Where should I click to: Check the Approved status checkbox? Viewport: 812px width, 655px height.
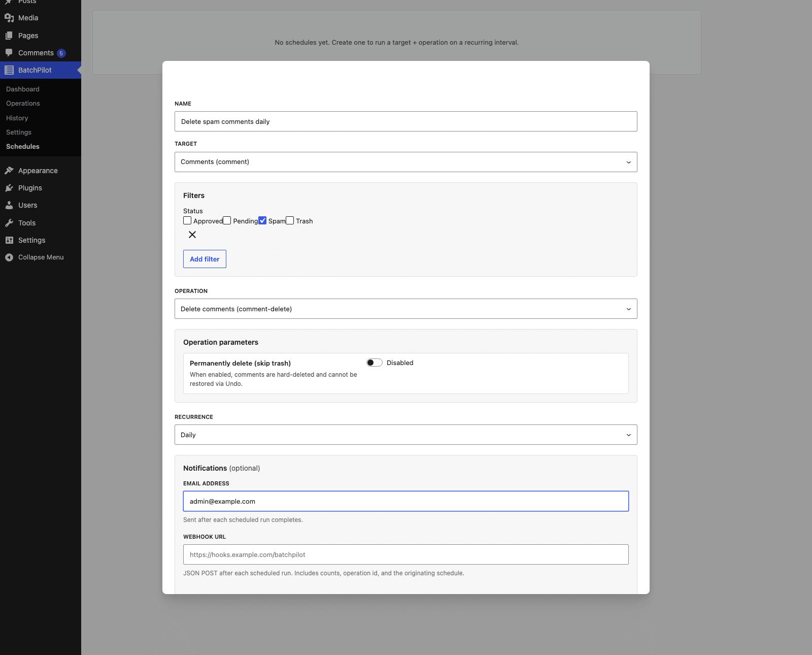(187, 220)
